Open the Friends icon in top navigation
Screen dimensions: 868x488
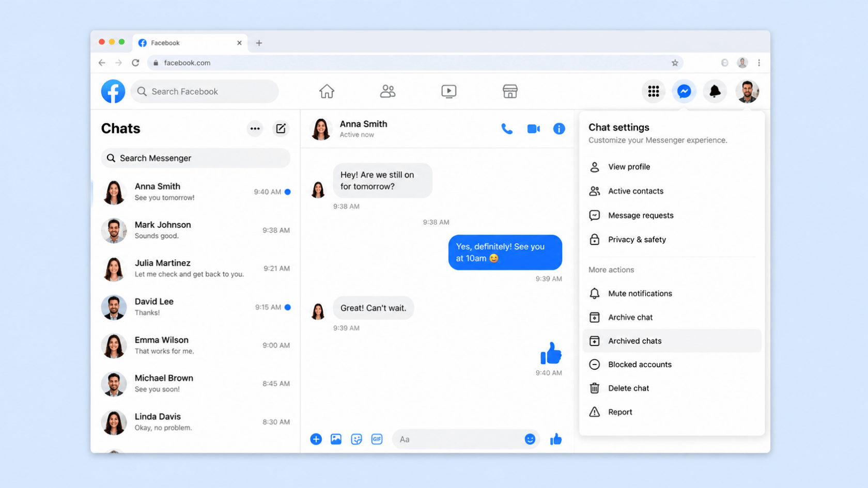[x=388, y=91]
